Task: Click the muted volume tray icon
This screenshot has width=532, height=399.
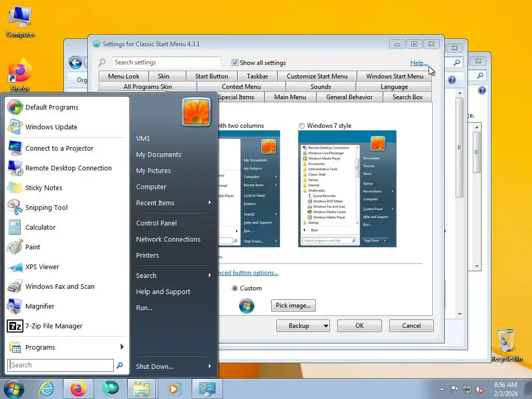Action: [480, 389]
